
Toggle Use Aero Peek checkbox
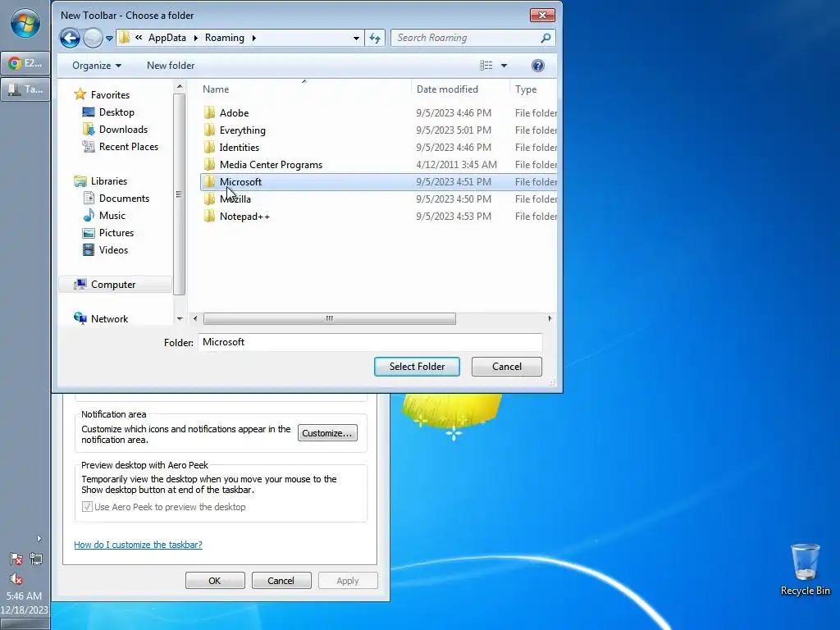click(x=87, y=507)
